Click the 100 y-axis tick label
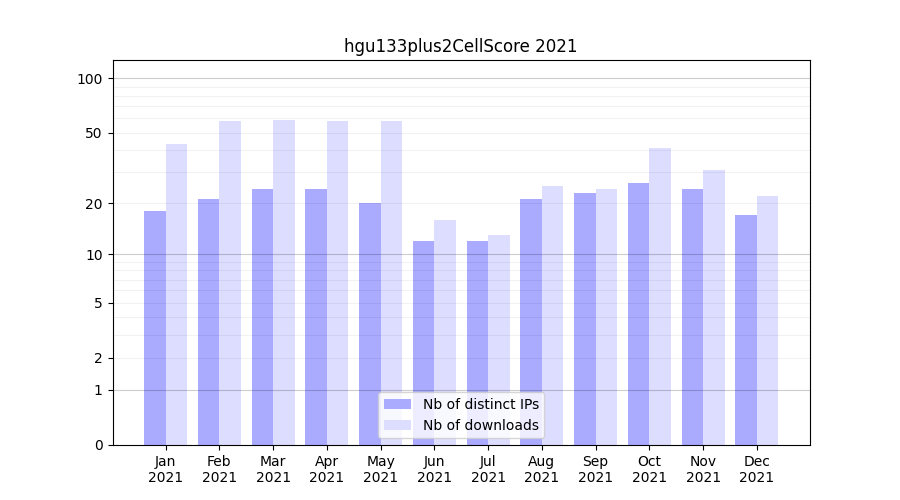Image resolution: width=900 pixels, height=500 pixels. (90, 79)
